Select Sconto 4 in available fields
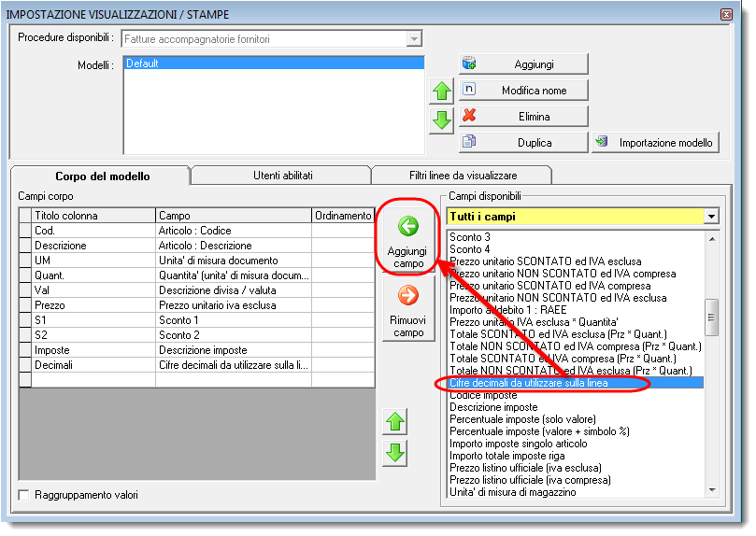 pyautogui.click(x=576, y=249)
